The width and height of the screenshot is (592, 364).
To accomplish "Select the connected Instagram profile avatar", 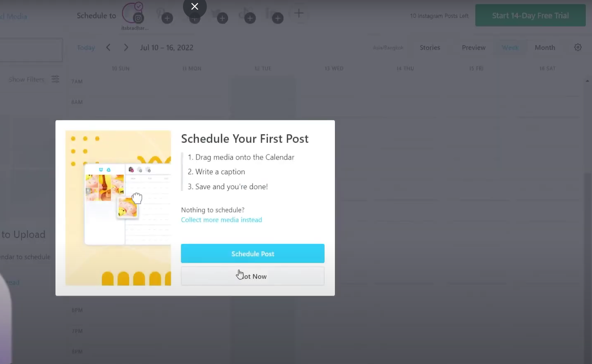I will click(x=132, y=12).
